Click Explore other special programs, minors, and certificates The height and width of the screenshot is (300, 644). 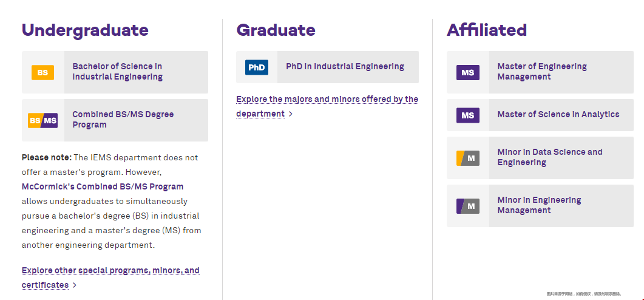tap(110, 278)
